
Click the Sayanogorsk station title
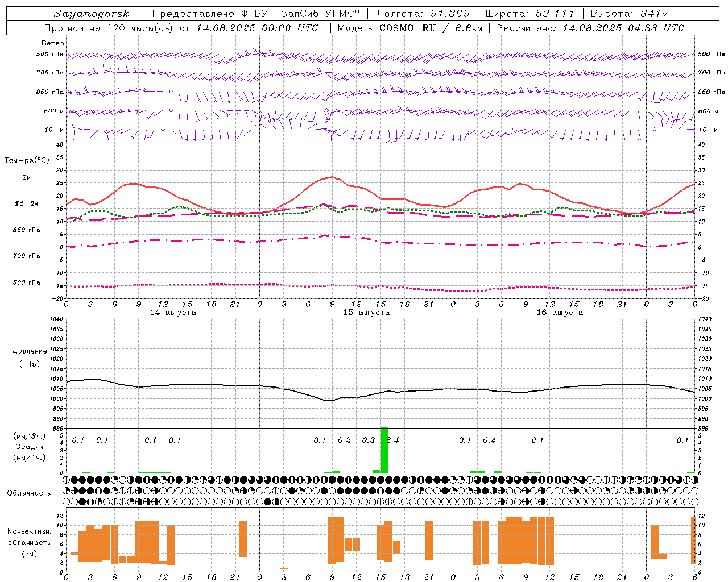[91, 14]
